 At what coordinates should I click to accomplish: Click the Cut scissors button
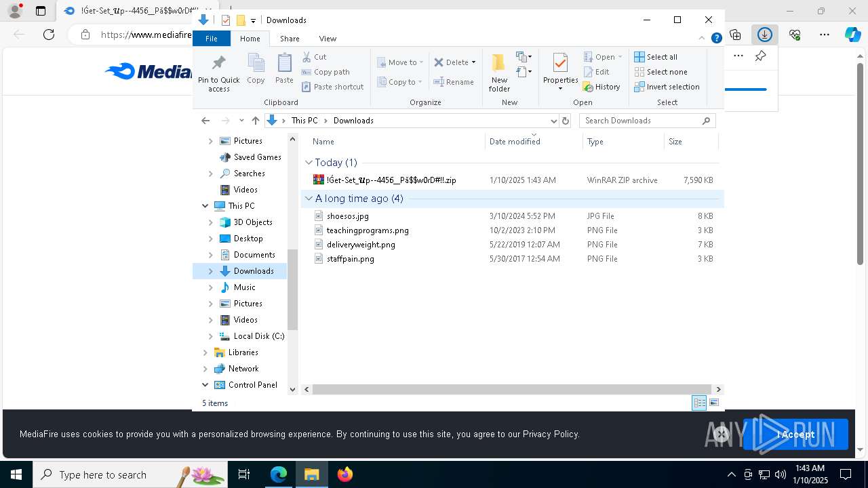(x=314, y=57)
